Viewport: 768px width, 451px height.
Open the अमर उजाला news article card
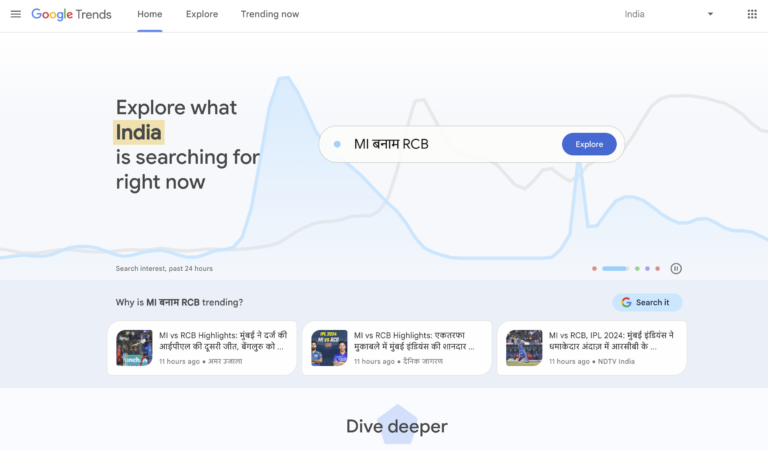(x=202, y=348)
